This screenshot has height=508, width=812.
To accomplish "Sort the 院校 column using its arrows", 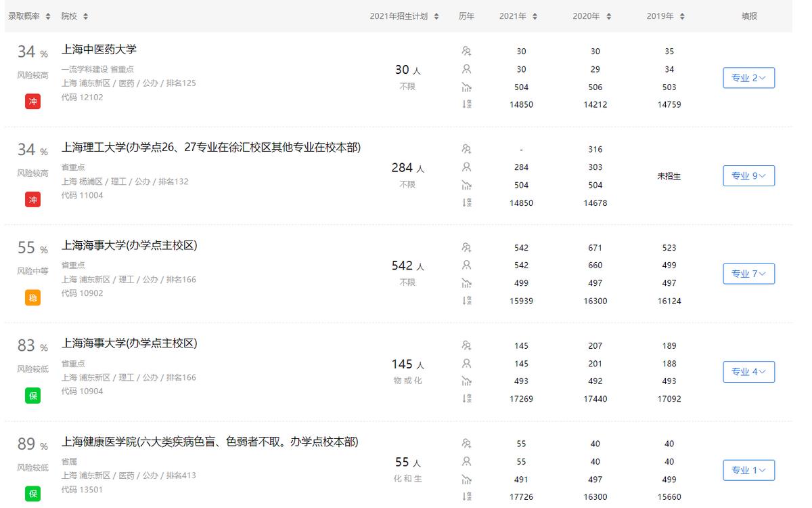I will [85, 16].
